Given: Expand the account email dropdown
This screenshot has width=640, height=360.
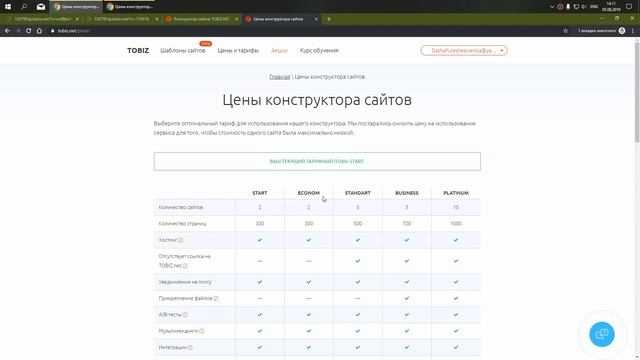Looking at the screenshot, I should (464, 51).
